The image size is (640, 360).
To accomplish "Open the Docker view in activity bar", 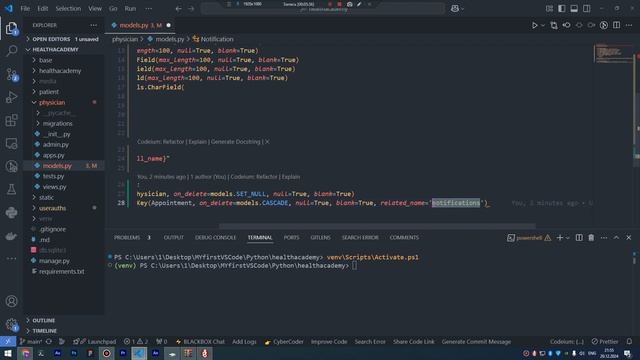I will pyautogui.click(x=11, y=236).
